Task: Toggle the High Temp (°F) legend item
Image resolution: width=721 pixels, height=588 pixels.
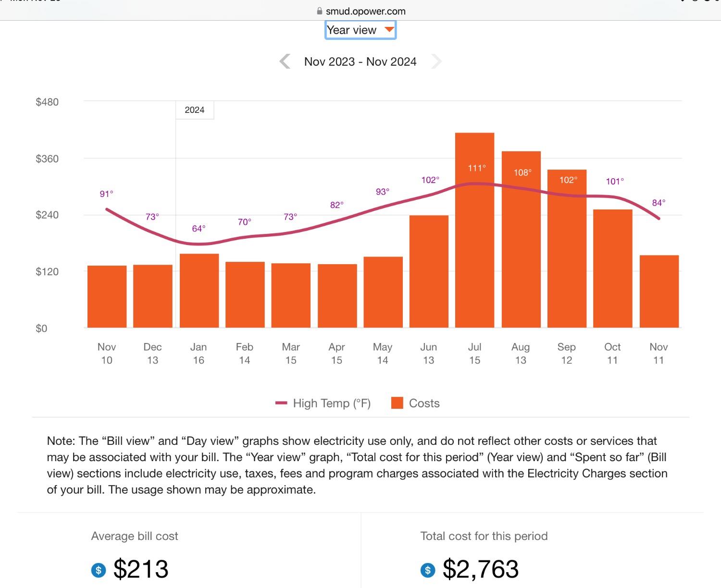Action: pyautogui.click(x=323, y=403)
